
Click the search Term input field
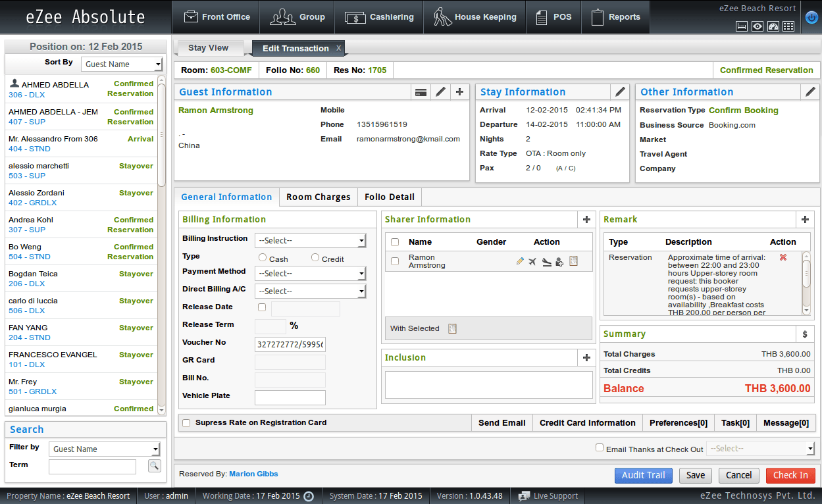[92, 466]
